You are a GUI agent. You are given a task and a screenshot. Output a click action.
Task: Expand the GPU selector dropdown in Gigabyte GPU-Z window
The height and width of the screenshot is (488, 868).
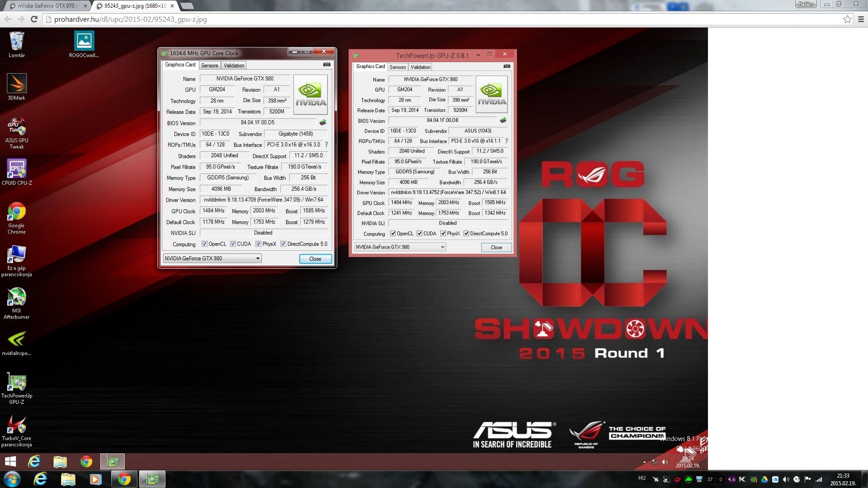(x=212, y=258)
